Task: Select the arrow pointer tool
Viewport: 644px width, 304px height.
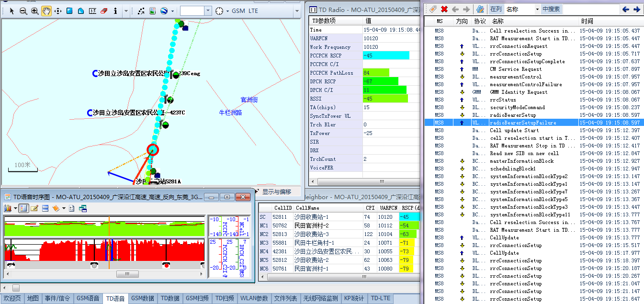Action: coord(11,11)
